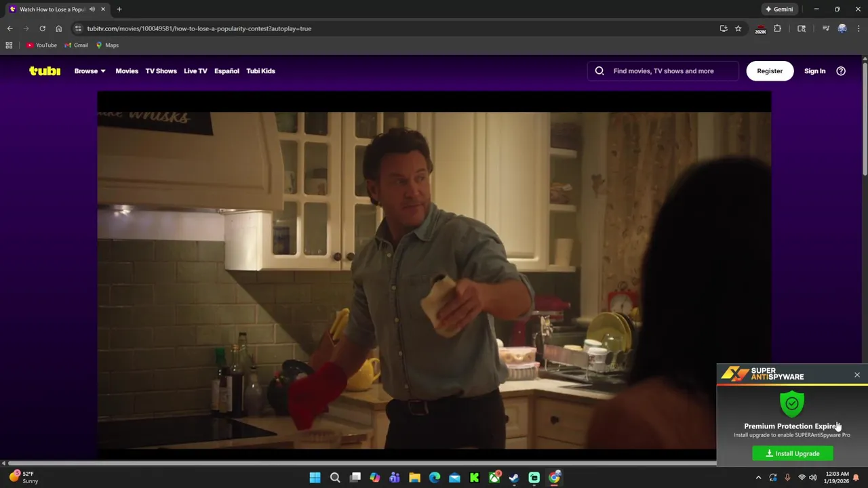Open the YouTube bookmark
868x488 pixels.
pyautogui.click(x=41, y=45)
